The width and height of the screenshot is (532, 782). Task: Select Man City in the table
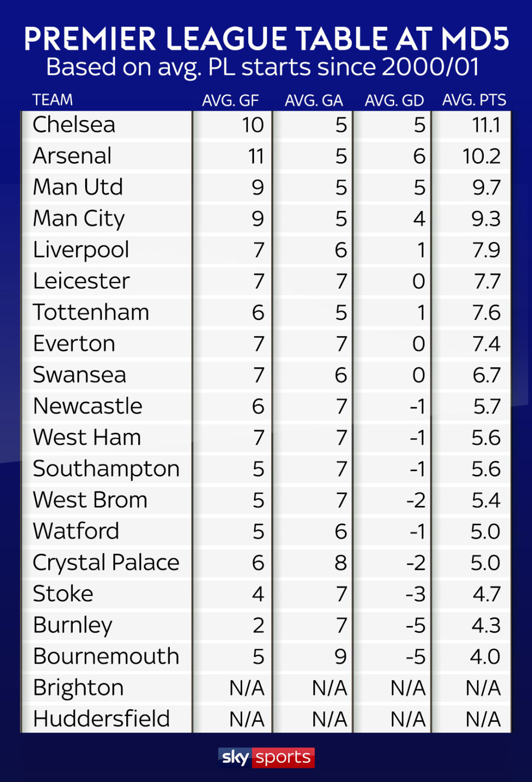tap(79, 219)
